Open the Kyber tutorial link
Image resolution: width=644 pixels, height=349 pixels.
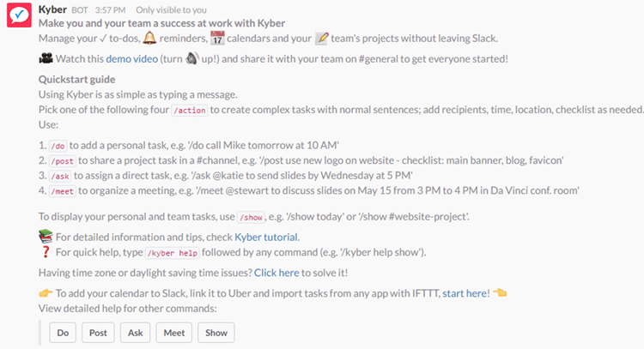click(x=266, y=237)
